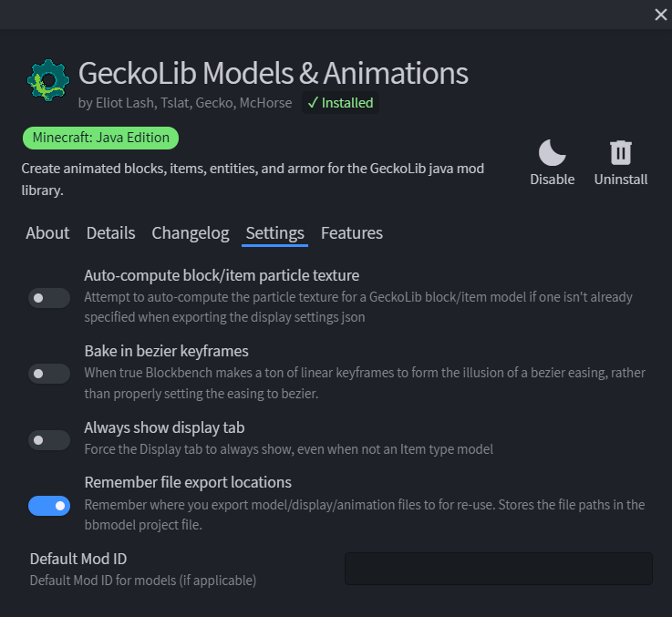The height and width of the screenshot is (617, 672).
Task: Click the GeckoLib Models & Animations title
Action: point(273,73)
